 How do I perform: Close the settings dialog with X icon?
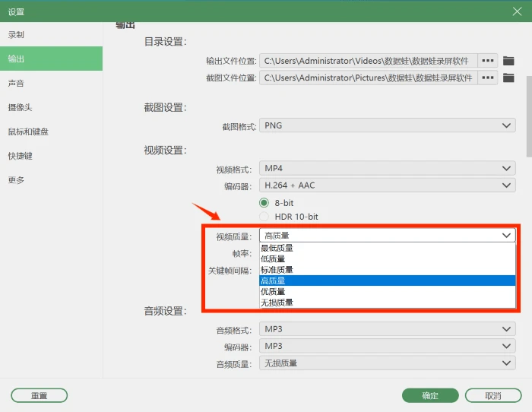(517, 11)
